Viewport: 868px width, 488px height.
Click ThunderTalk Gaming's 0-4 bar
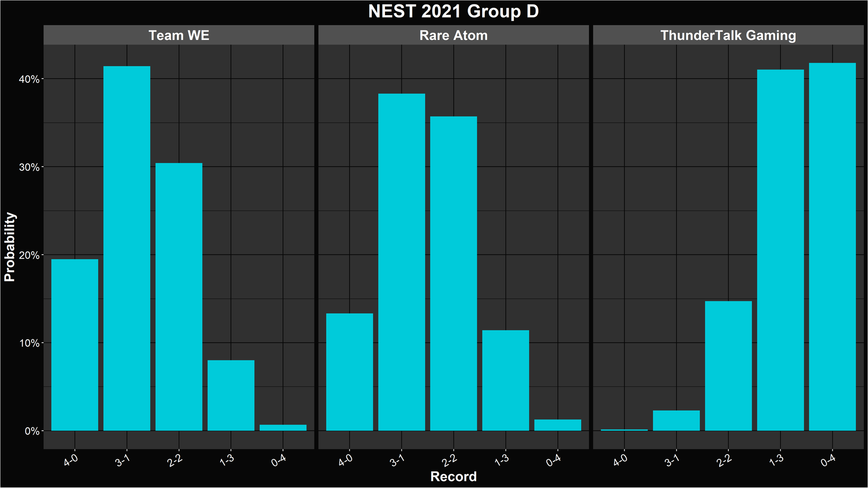pyautogui.click(x=832, y=247)
